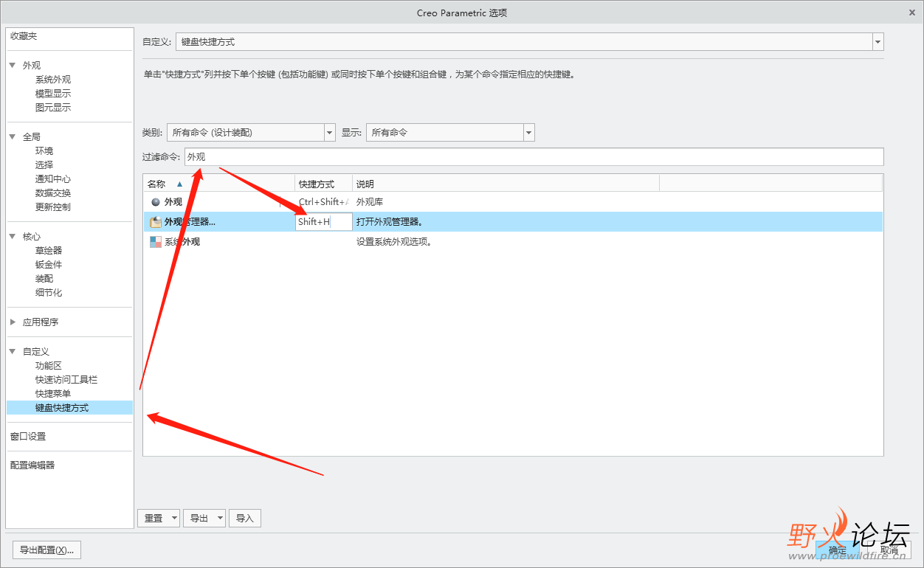Collapse the 核心 tree group

13,236
